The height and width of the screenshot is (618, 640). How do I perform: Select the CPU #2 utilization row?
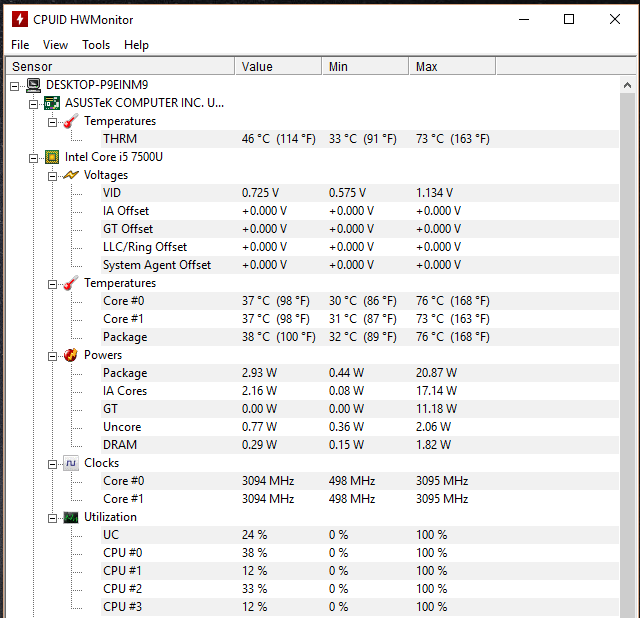[x=360, y=589]
